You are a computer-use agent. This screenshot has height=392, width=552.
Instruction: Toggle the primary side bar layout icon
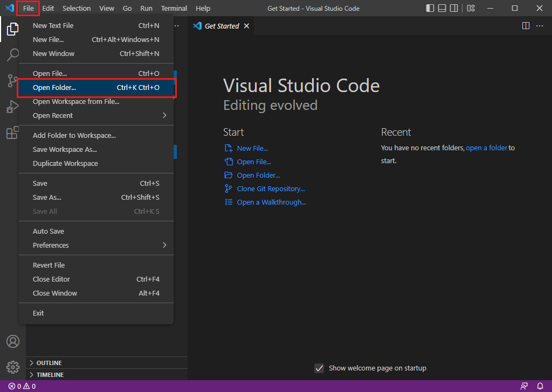click(430, 8)
